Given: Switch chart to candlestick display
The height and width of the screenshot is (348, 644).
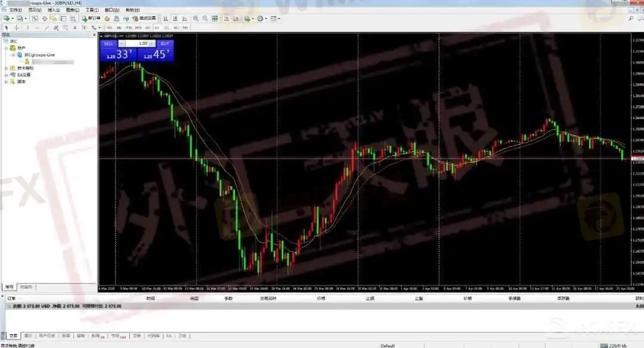Looking at the screenshot, I should point(174,18).
